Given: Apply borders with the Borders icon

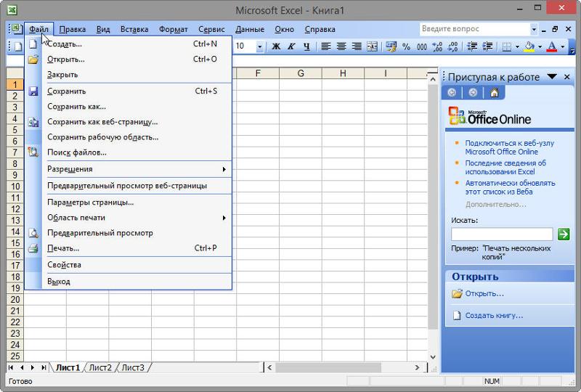Looking at the screenshot, I should (506, 46).
